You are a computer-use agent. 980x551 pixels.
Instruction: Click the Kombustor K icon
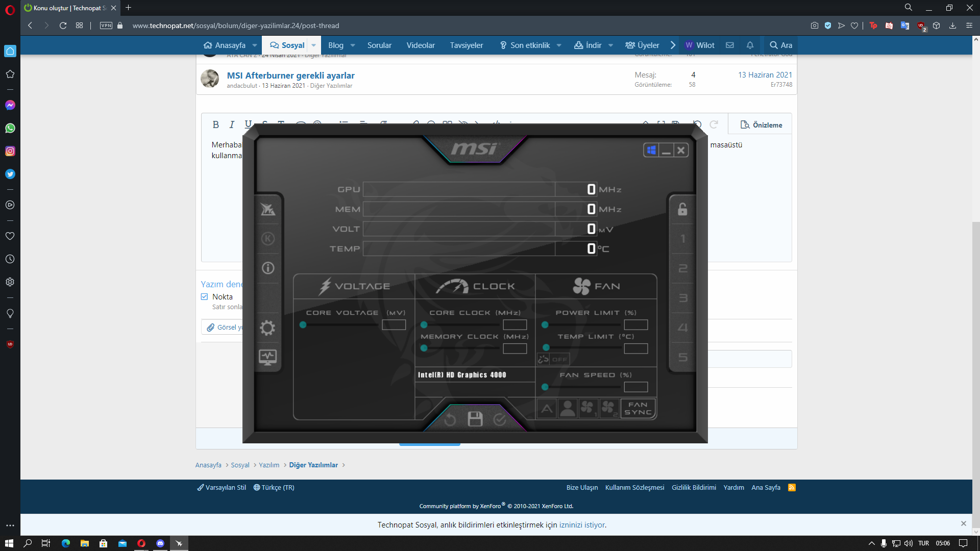(x=267, y=239)
